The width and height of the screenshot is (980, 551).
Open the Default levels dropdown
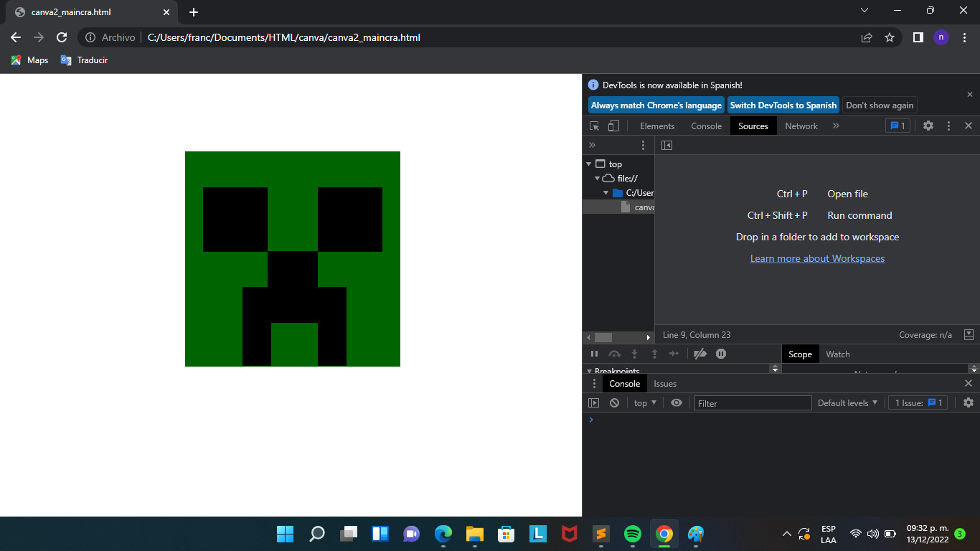pyautogui.click(x=847, y=403)
